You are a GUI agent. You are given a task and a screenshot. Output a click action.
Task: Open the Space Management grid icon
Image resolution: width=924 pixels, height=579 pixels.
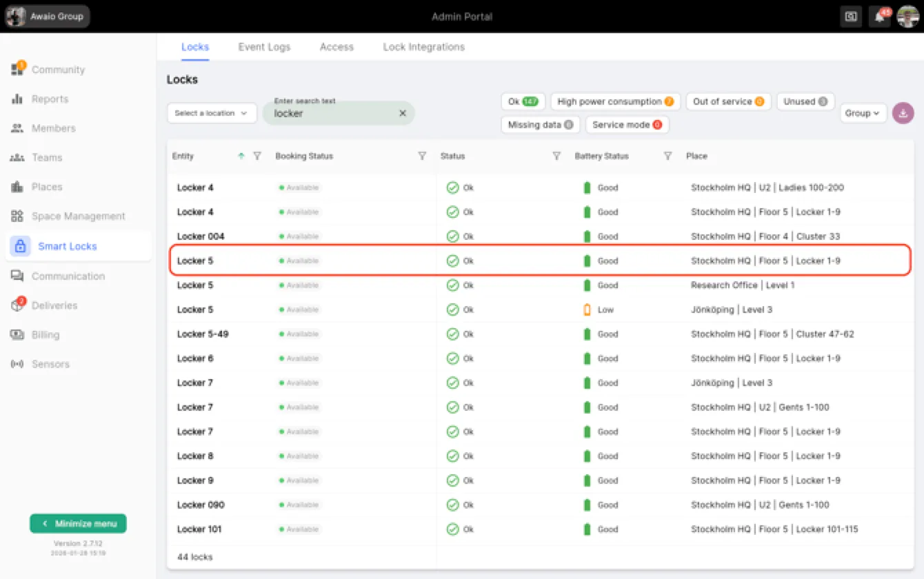(18, 216)
